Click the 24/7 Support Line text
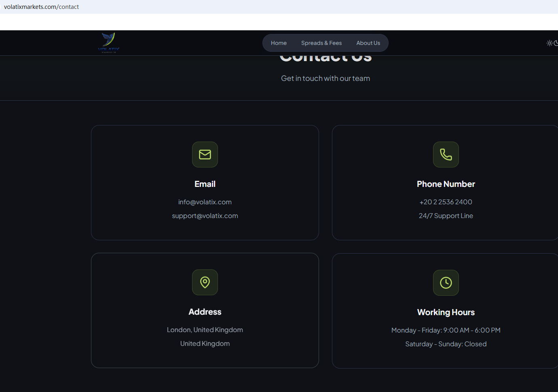This screenshot has width=558, height=392. (446, 216)
